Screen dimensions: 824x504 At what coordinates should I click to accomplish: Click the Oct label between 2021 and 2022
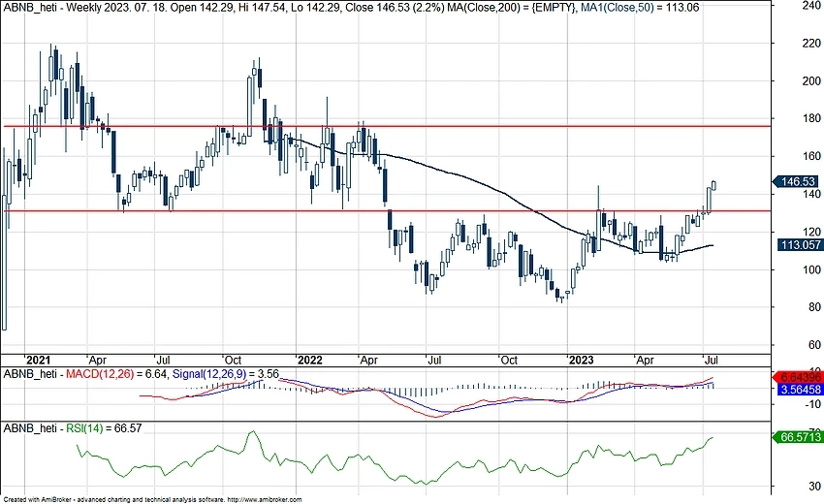(233, 361)
